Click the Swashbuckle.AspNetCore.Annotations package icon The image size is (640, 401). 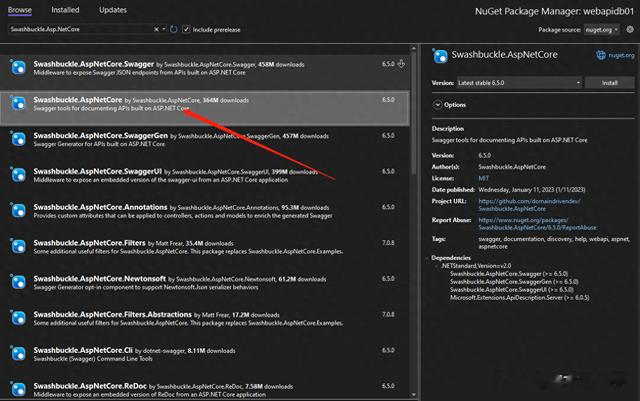click(18, 211)
